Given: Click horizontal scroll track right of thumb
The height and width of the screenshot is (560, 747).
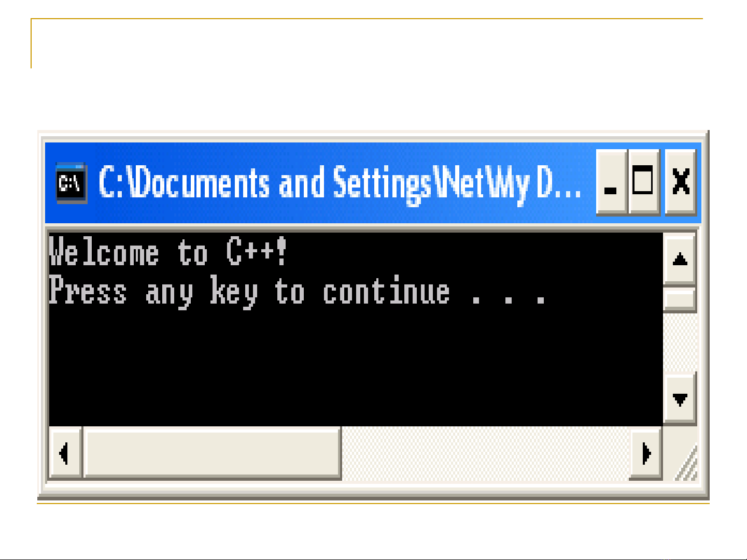Looking at the screenshot, I should 485,453.
